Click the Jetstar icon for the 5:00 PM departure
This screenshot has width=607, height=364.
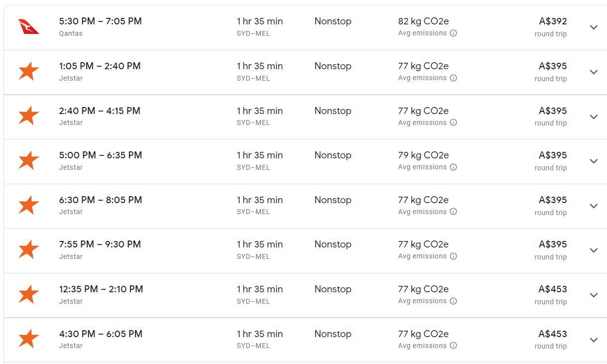pos(28,161)
